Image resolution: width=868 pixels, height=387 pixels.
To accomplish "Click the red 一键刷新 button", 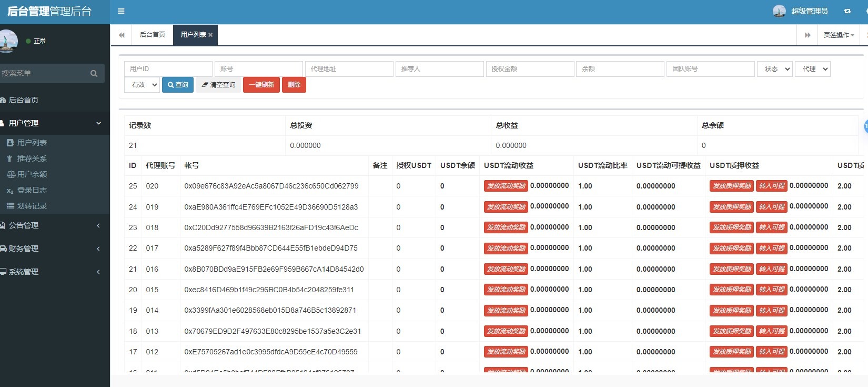I will [261, 85].
